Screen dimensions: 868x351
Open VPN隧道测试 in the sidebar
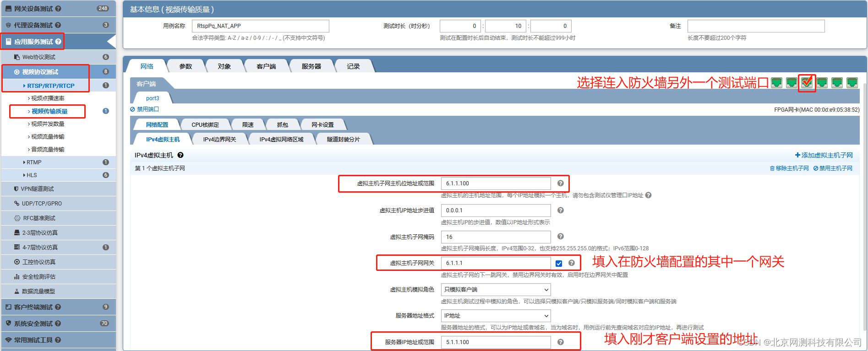pos(59,189)
